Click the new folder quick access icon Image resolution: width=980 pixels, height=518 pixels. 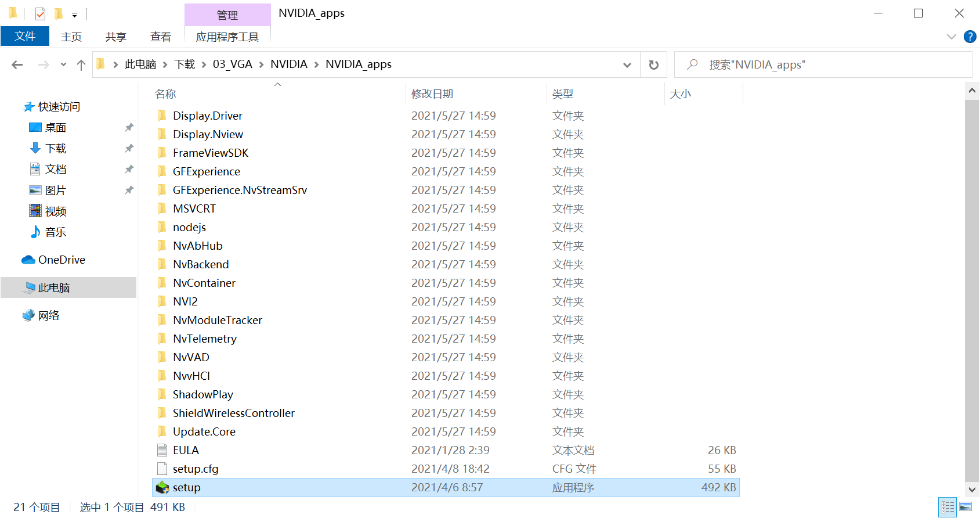click(58, 13)
